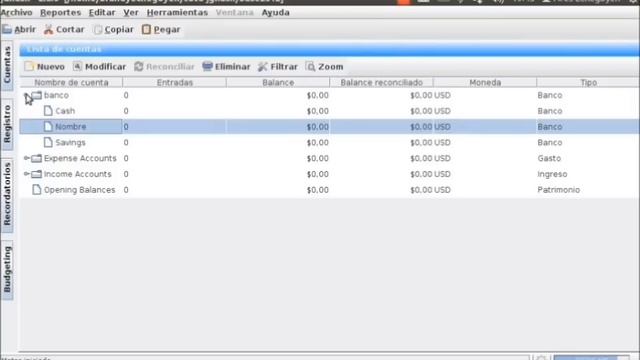Click the Income Accounts folder icon
Viewport: 640px width, 360px height.
tap(37, 174)
